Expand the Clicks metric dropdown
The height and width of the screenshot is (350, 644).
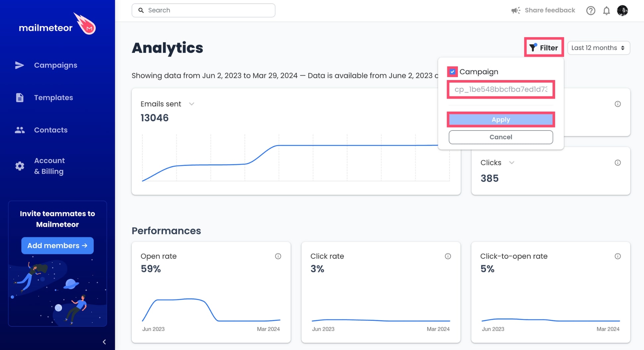512,163
